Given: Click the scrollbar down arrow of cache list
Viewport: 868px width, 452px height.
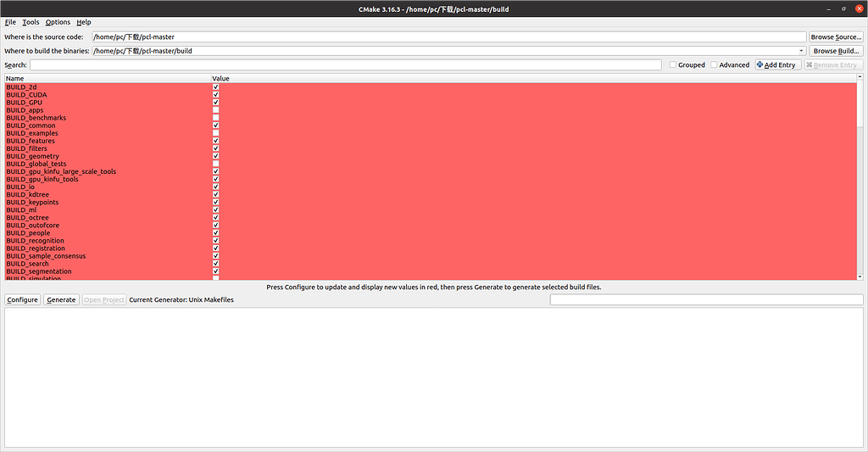Looking at the screenshot, I should (x=860, y=276).
